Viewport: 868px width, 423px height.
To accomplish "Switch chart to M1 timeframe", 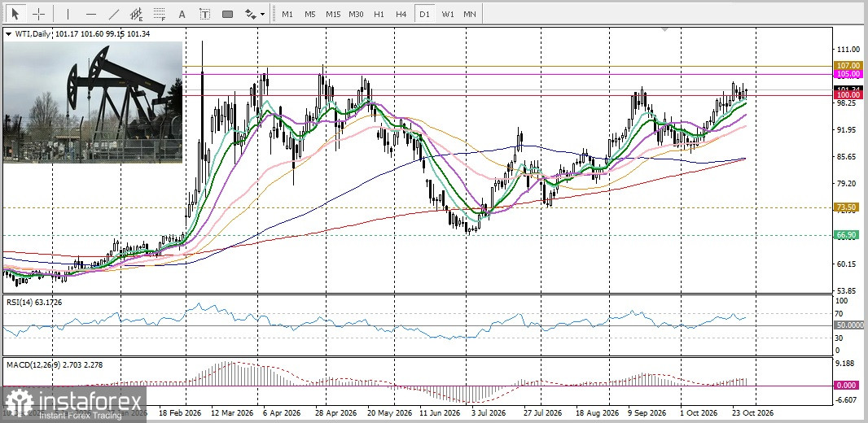I will [287, 15].
